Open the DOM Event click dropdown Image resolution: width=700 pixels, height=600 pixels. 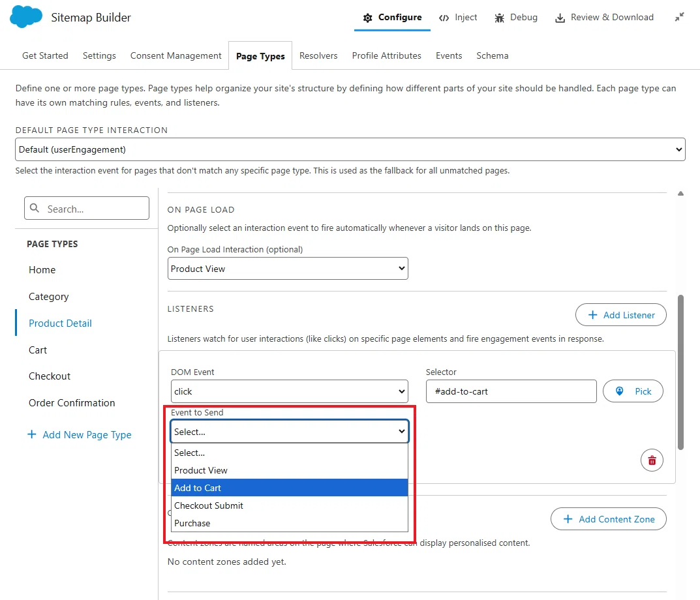289,391
